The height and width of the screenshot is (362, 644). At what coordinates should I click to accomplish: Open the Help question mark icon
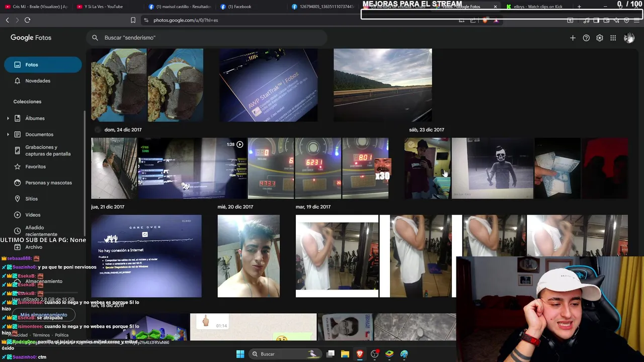(x=586, y=38)
